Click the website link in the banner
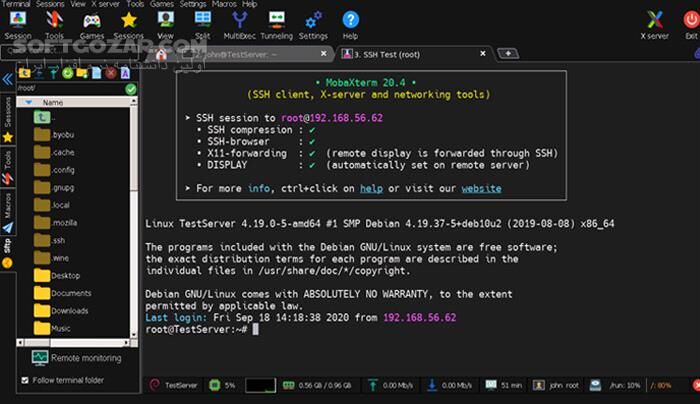The height and width of the screenshot is (404, 700). coord(481,188)
